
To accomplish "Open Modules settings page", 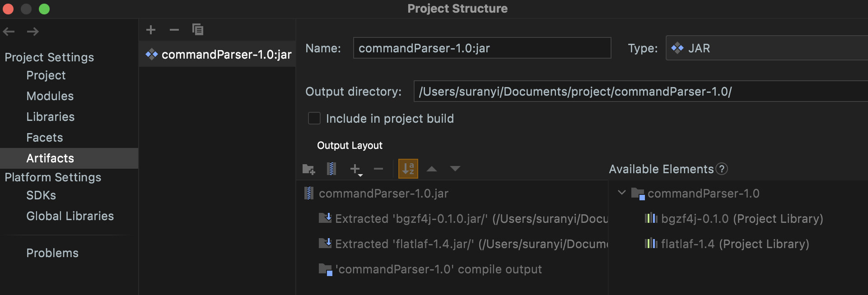I will coord(50,96).
